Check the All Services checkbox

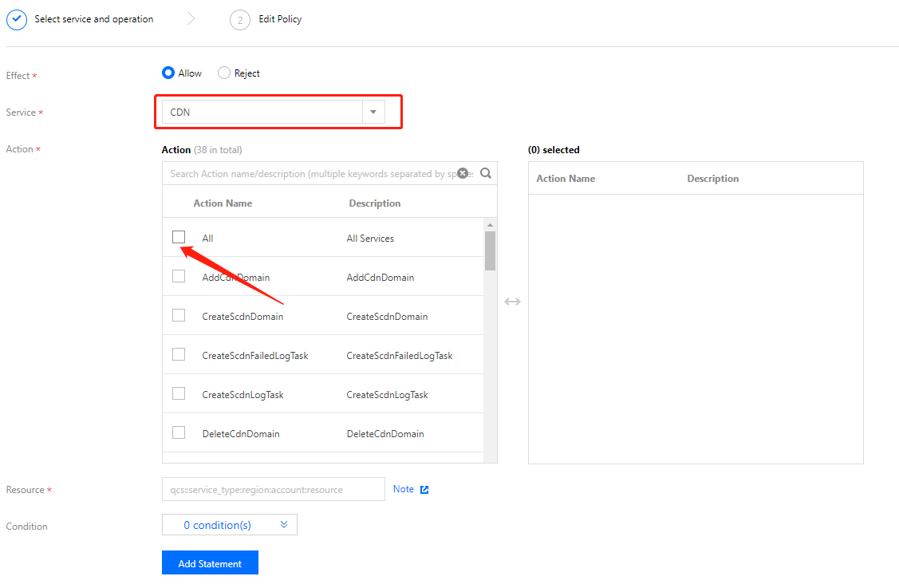tap(179, 237)
